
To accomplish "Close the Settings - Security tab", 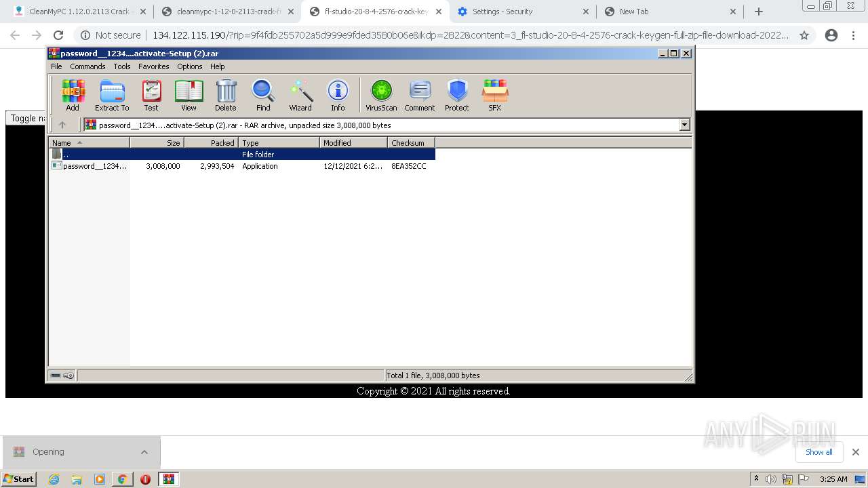I will coord(586,12).
